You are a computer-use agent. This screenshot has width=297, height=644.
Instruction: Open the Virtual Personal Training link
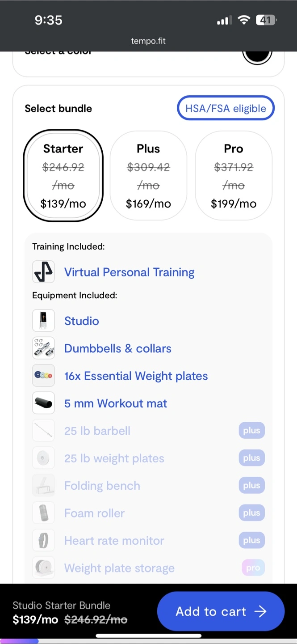[x=129, y=272]
